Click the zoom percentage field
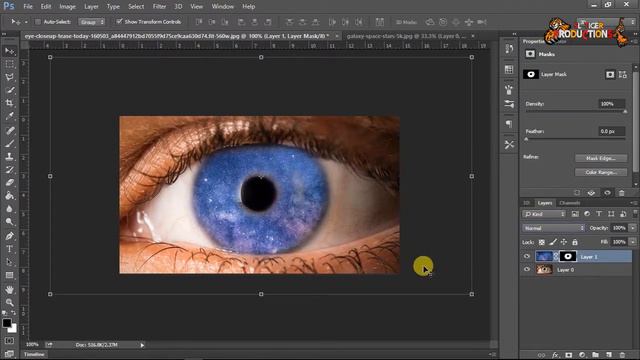This screenshot has height=360, width=640. pos(32,345)
